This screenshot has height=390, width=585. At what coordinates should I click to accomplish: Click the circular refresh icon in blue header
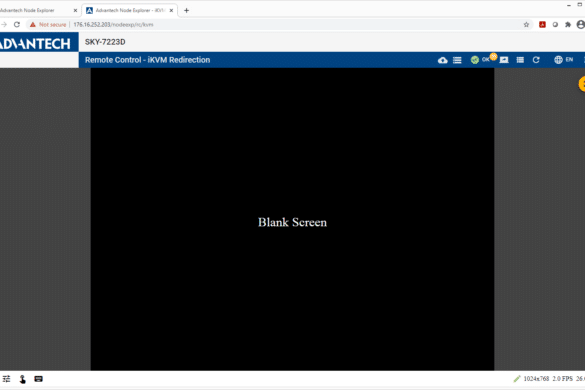click(x=536, y=60)
